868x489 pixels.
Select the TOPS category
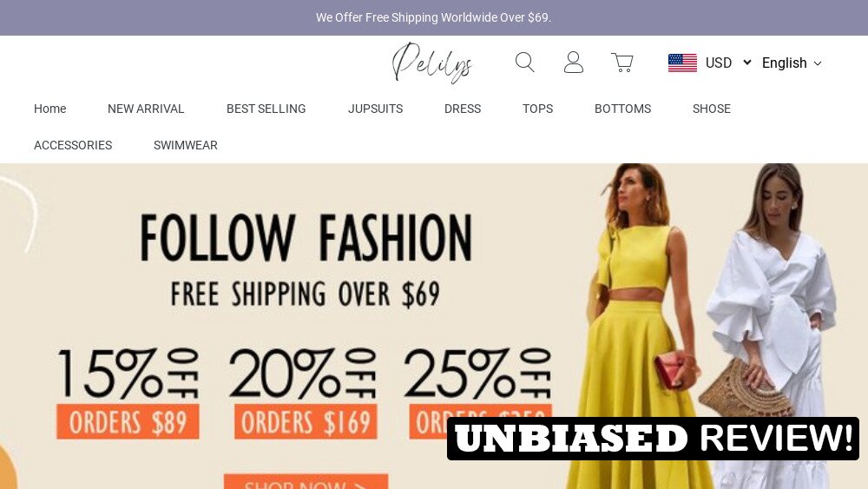click(x=537, y=109)
